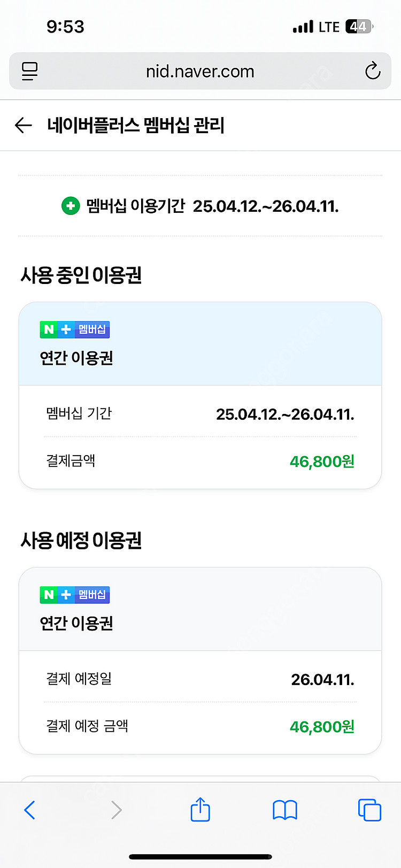Tap the 멤버십 기간 row in current pass

(200, 413)
